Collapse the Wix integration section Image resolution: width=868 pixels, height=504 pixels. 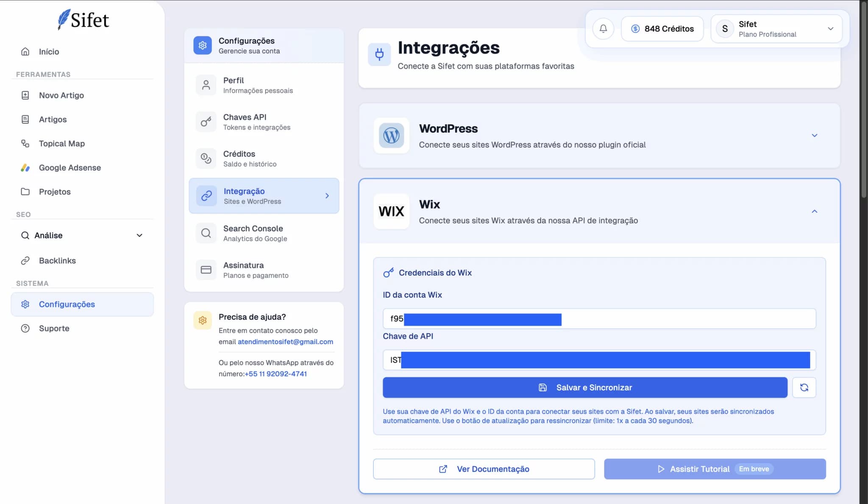pyautogui.click(x=814, y=212)
